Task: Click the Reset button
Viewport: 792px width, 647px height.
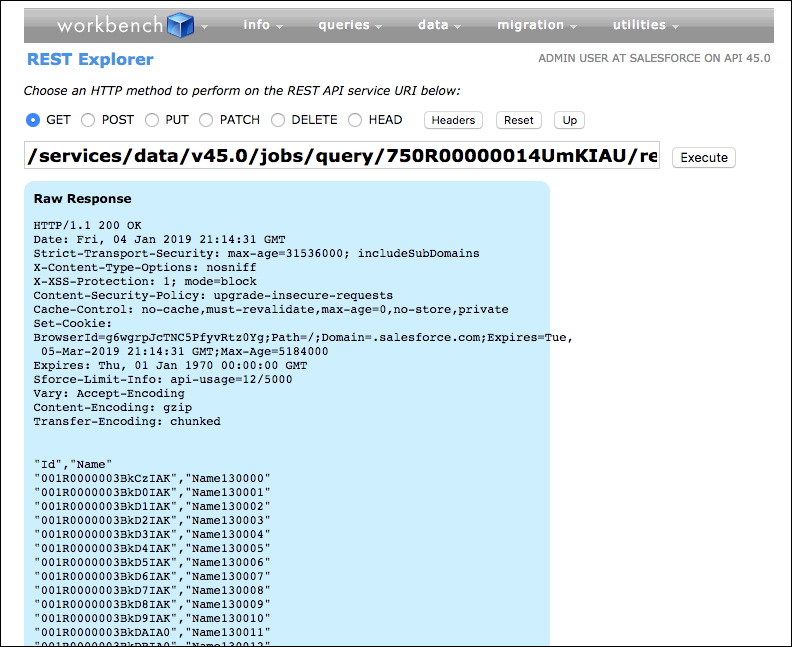Action: coord(519,120)
